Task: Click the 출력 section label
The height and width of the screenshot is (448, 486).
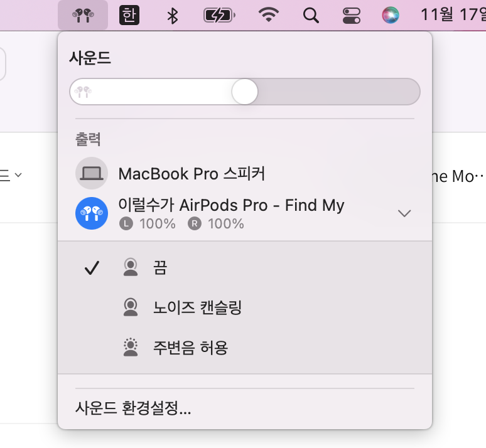Action: click(x=88, y=139)
